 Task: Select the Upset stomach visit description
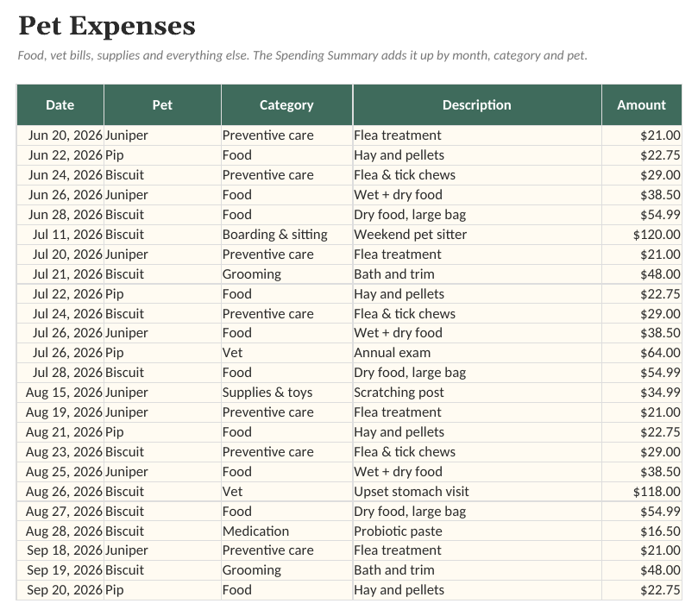tap(477, 492)
